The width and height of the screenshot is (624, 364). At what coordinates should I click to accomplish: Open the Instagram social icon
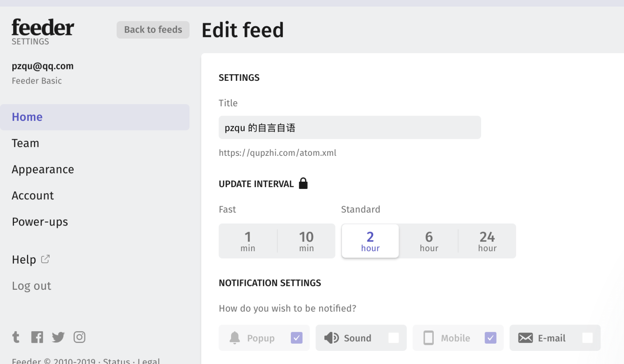pyautogui.click(x=79, y=337)
